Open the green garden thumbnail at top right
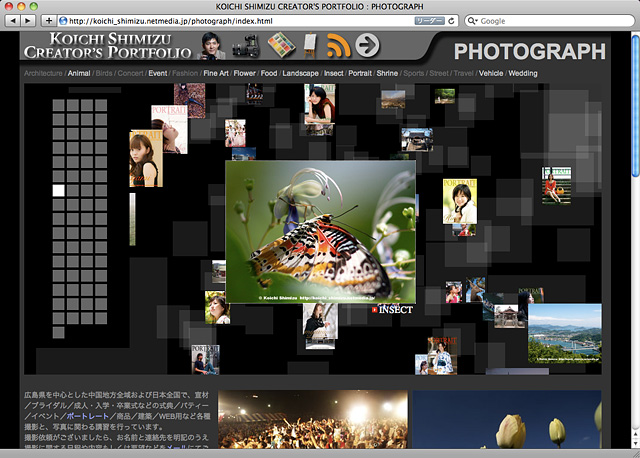This screenshot has width=640, height=458. tap(444, 96)
